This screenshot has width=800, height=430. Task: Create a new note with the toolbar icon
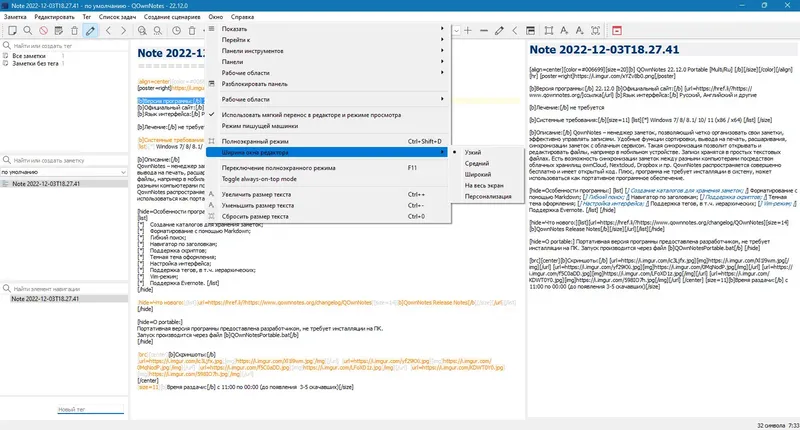12,31
